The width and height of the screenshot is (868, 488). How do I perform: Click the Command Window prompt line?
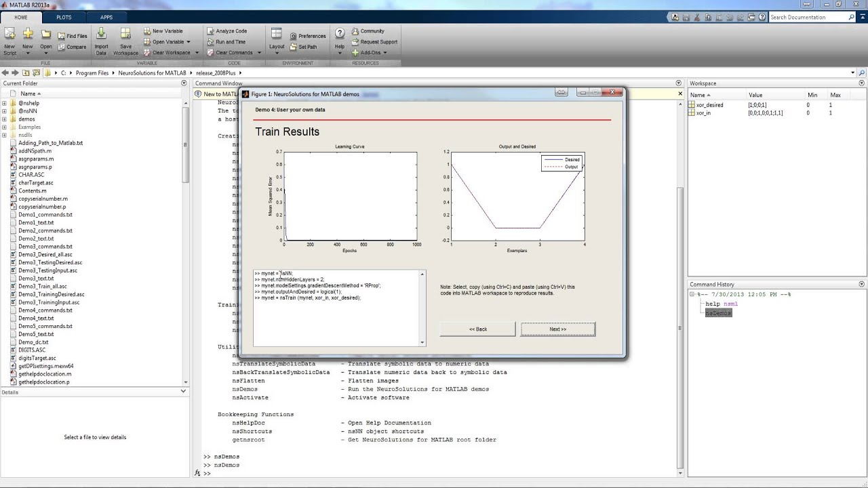441,473
